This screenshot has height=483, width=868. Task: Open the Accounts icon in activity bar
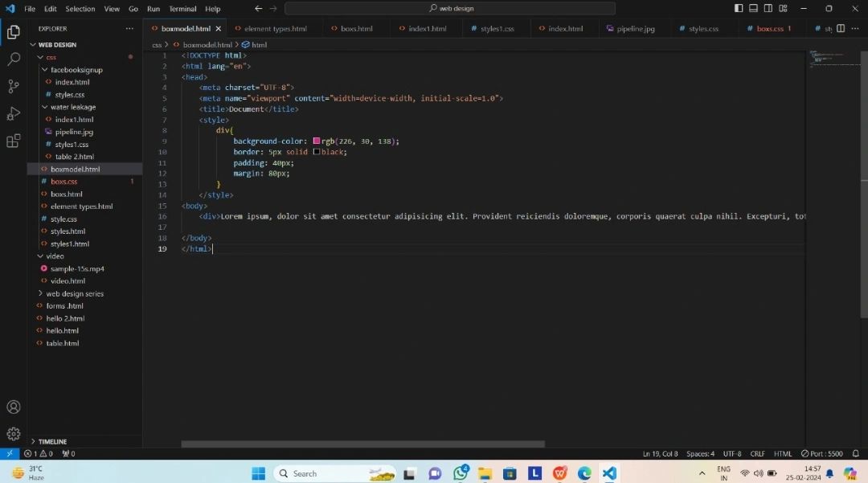(x=13, y=407)
